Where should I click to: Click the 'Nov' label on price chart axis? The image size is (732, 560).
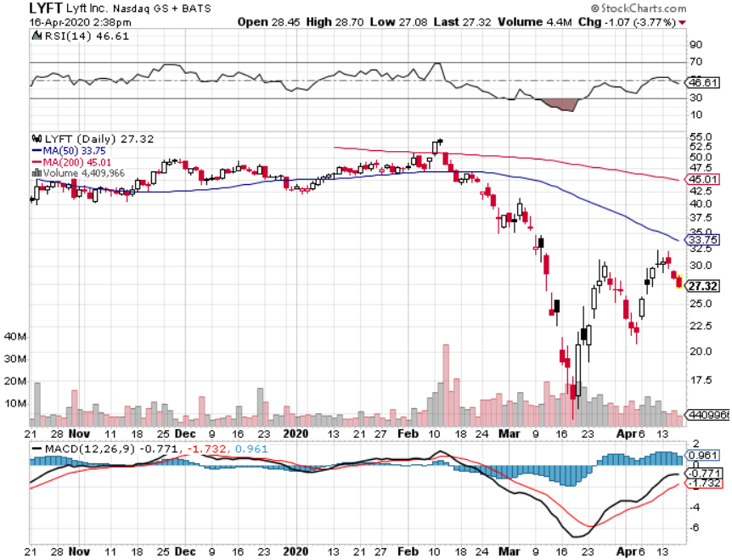(79, 434)
